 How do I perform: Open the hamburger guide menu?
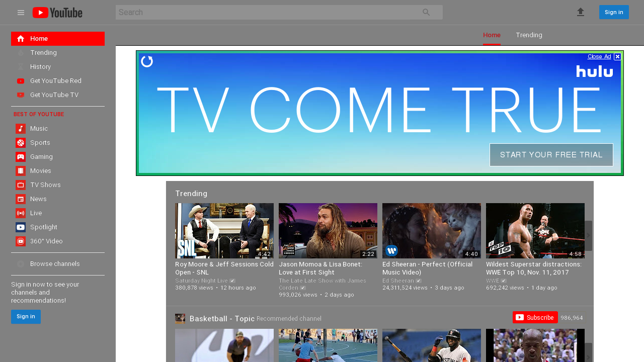(21, 13)
